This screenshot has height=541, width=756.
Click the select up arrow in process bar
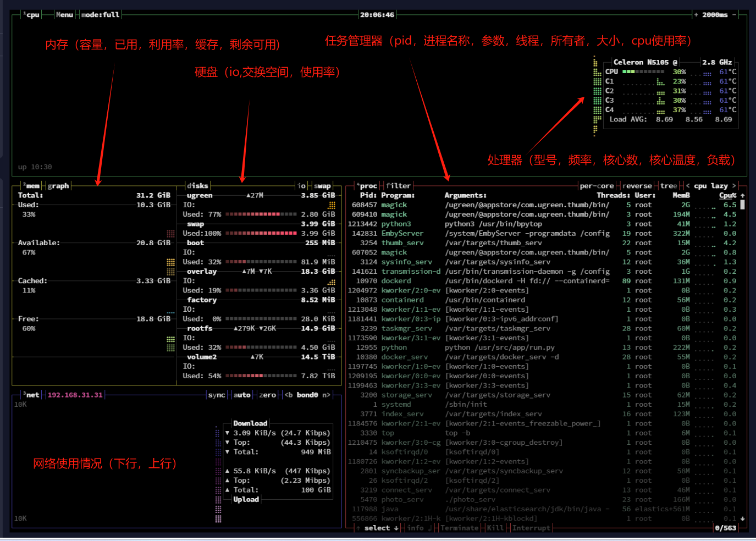[358, 528]
